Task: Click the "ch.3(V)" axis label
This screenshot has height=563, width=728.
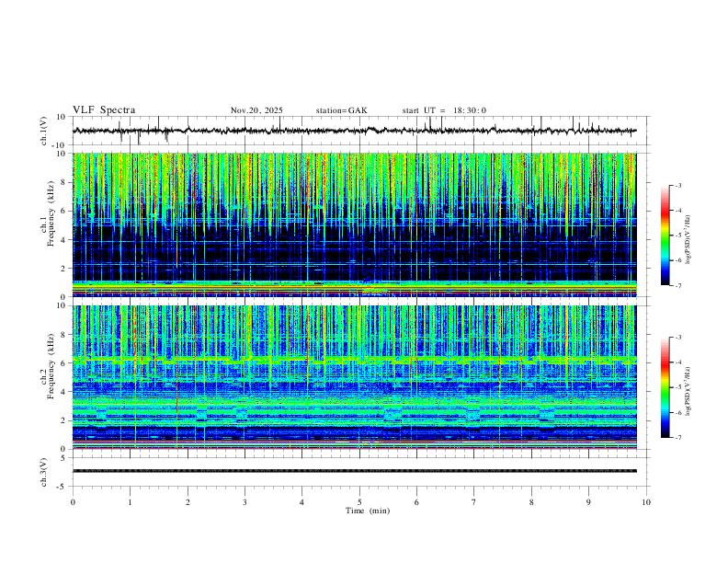Action: 44,472
